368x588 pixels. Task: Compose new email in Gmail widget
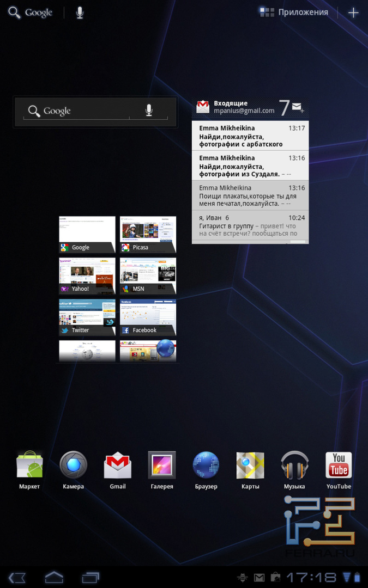coord(298,108)
